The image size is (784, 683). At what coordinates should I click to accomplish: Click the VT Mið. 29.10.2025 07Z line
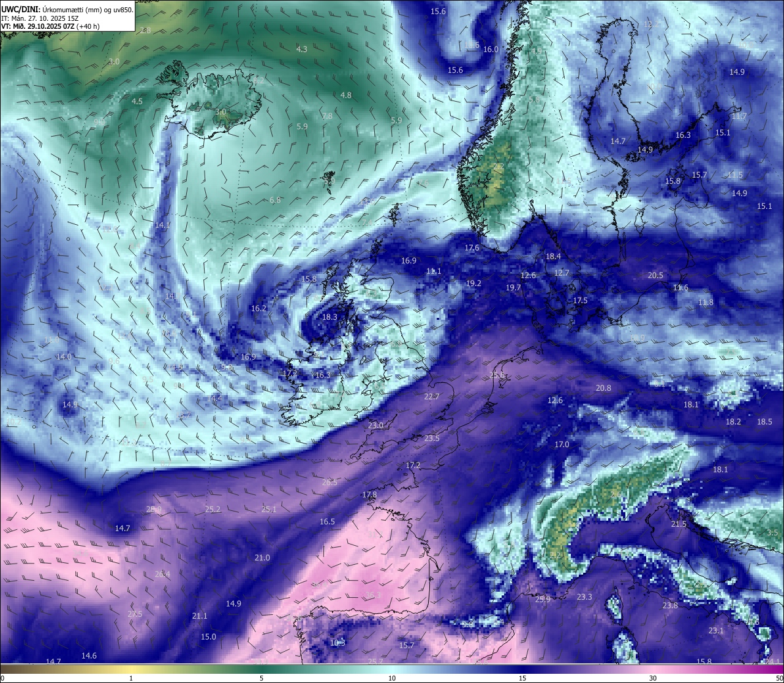[50, 26]
